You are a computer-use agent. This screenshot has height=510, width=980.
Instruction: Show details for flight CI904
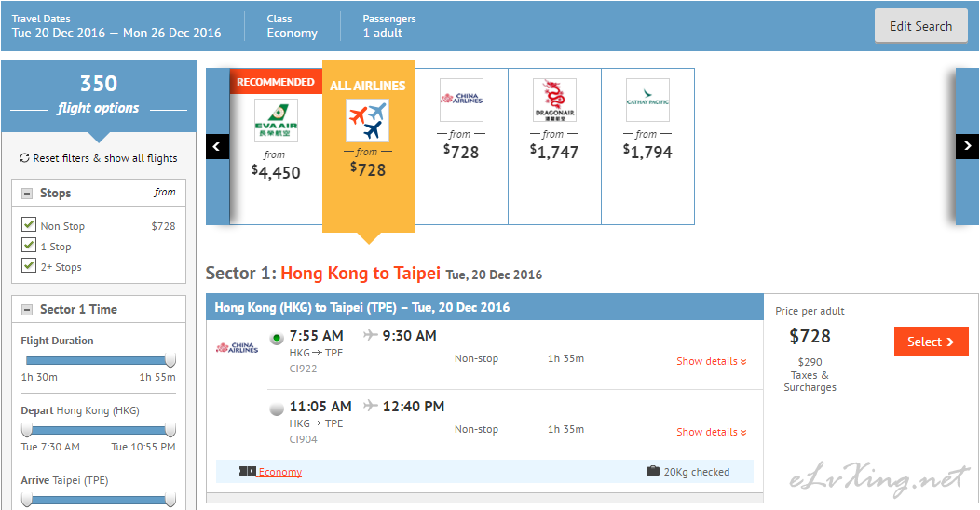pos(712,432)
